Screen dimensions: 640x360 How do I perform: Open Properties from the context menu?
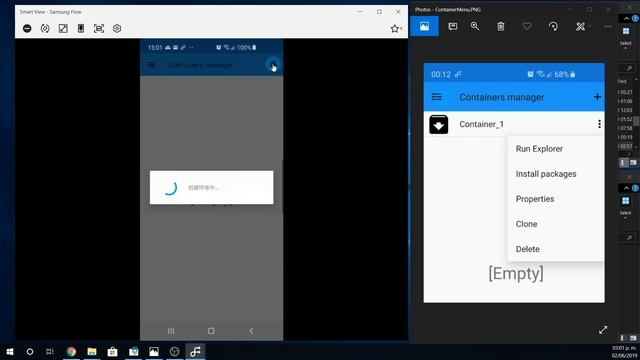click(535, 199)
